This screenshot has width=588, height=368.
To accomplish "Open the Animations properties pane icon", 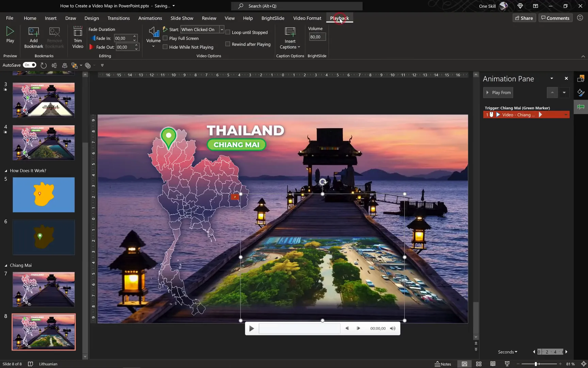I will 581,107.
